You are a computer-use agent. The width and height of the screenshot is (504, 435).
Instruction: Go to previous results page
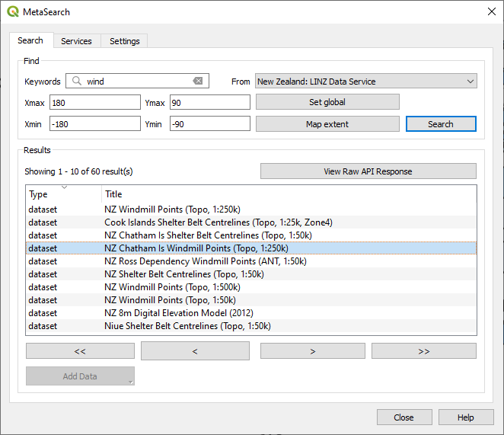[x=195, y=351]
